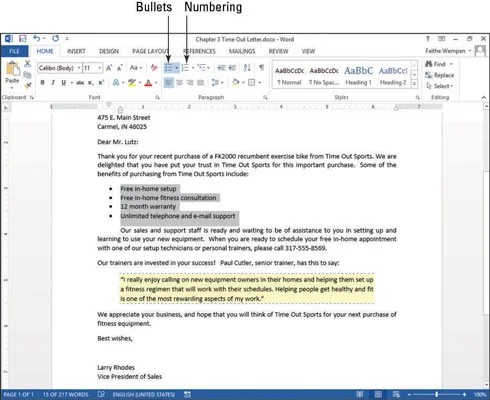Viewport: 490px width, 400px height.
Task: Click the Bullets list icon
Action: coord(169,68)
